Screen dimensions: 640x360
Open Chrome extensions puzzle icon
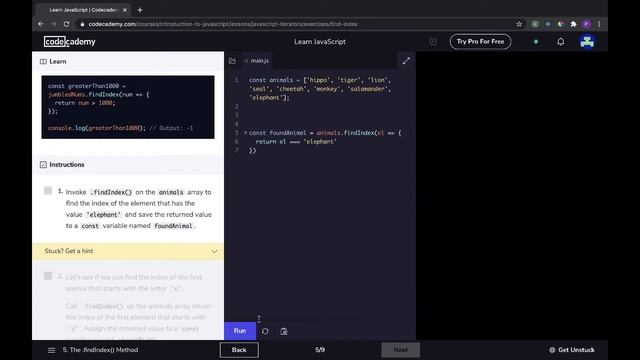click(x=573, y=24)
